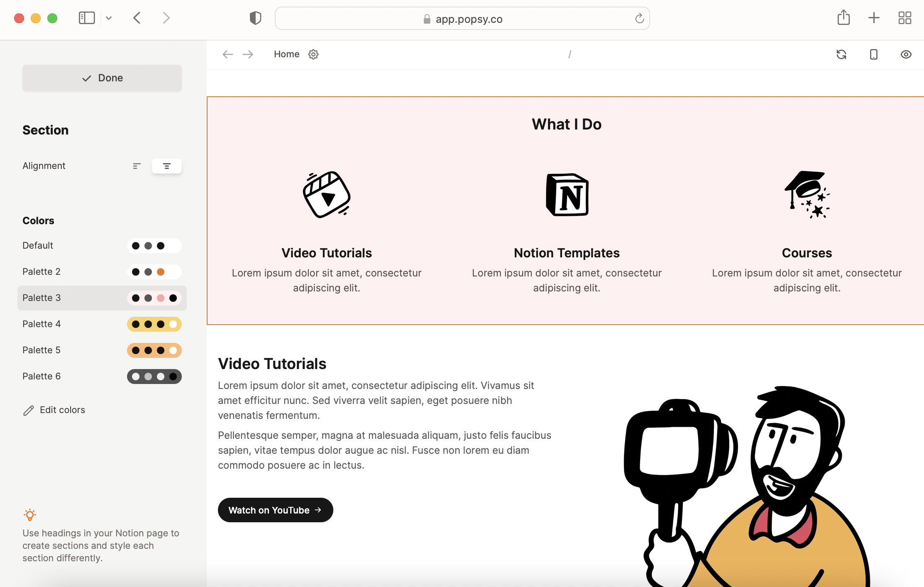Toggle the Safari sidebar
924x587 pixels.
click(x=87, y=18)
